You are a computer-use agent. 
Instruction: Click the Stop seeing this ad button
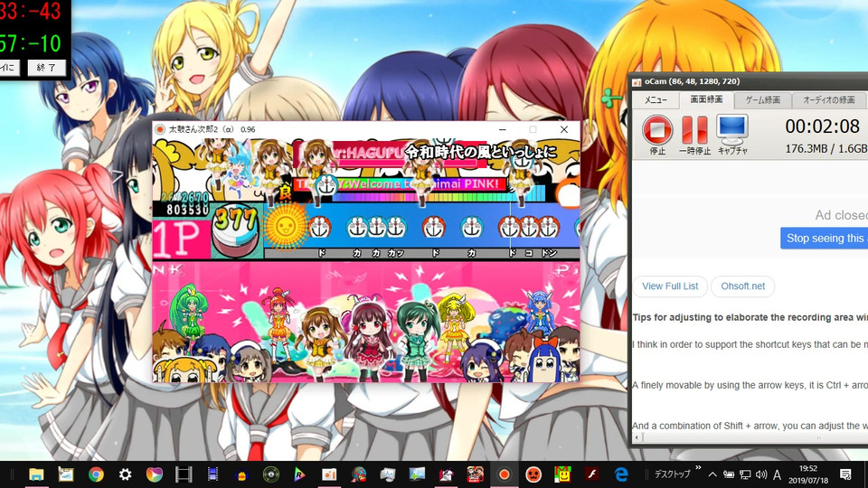tap(825, 238)
